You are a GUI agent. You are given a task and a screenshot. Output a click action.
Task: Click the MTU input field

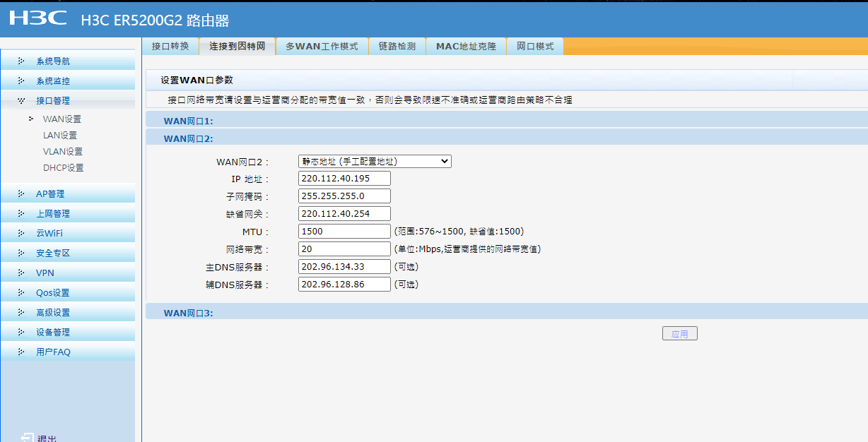[x=344, y=232]
